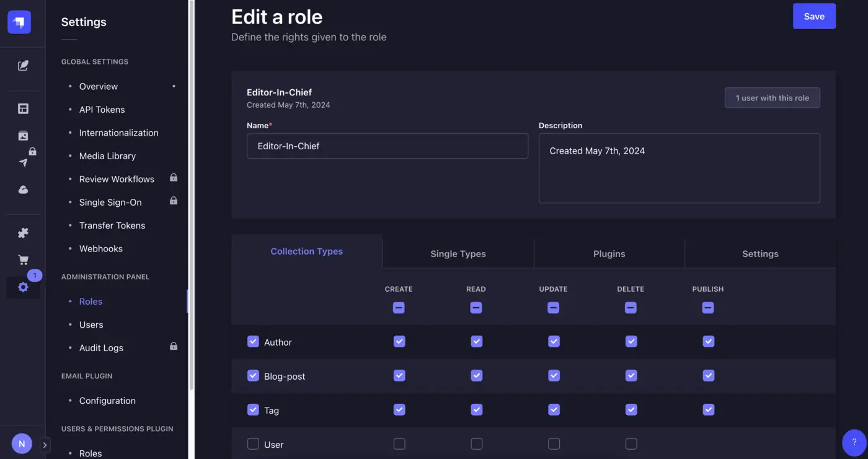This screenshot has height=459, width=868.
Task: Open the help question-mark bubble
Action: 854,442
